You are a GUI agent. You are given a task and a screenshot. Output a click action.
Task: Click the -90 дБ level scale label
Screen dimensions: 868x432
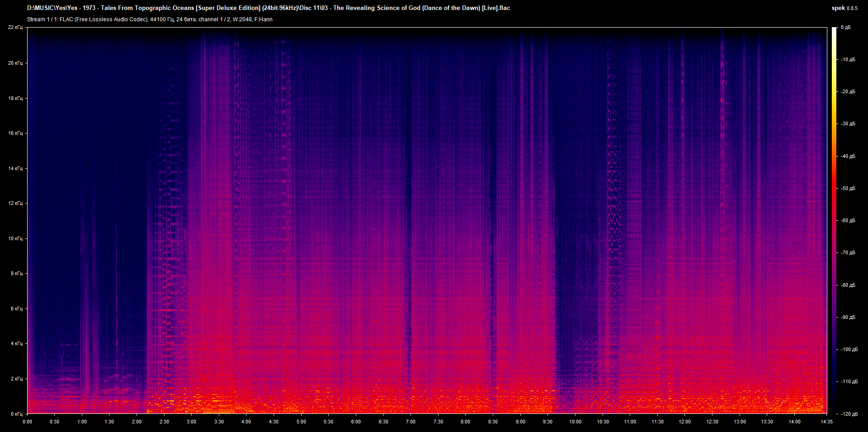point(848,318)
